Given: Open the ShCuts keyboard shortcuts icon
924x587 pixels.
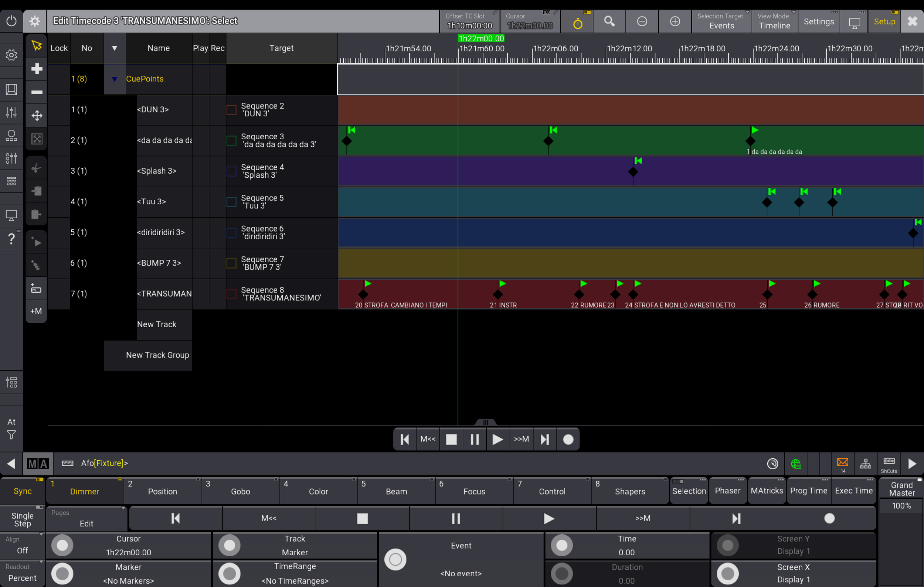Looking at the screenshot, I should click(x=889, y=464).
